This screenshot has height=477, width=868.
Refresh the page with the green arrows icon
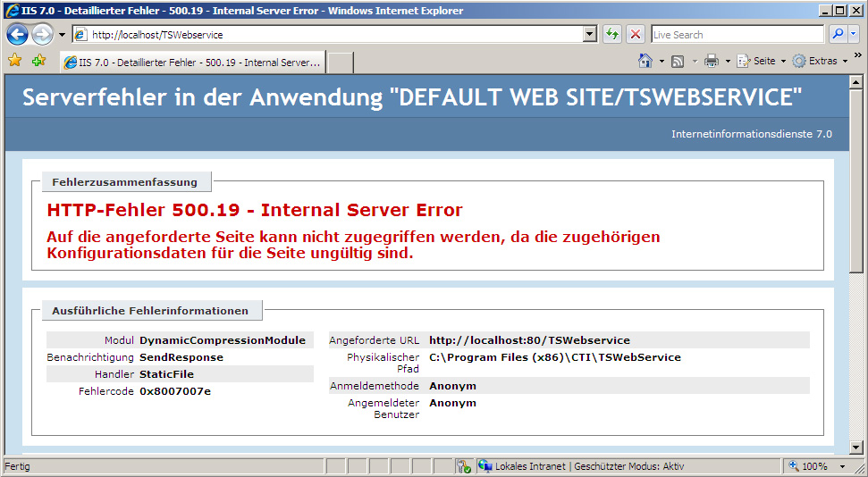612,35
